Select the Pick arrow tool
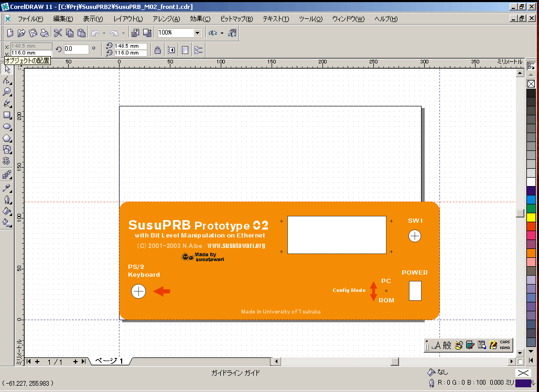The width and height of the screenshot is (539, 392). click(7, 70)
